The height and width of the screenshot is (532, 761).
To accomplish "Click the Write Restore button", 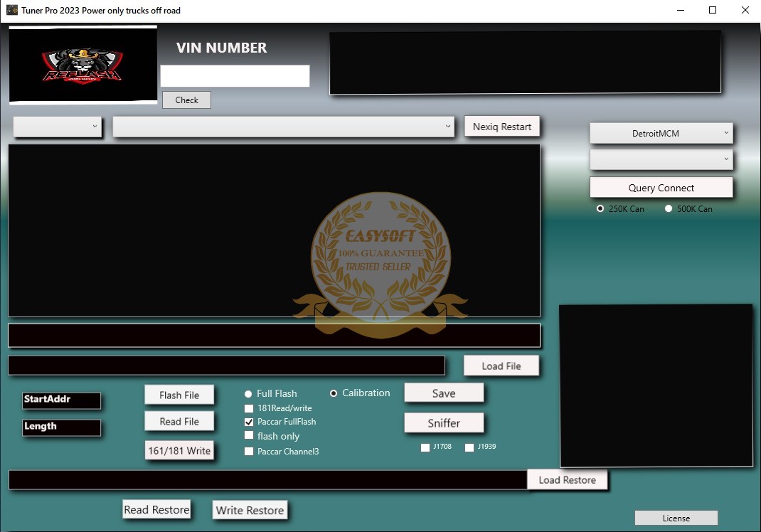I will (250, 510).
